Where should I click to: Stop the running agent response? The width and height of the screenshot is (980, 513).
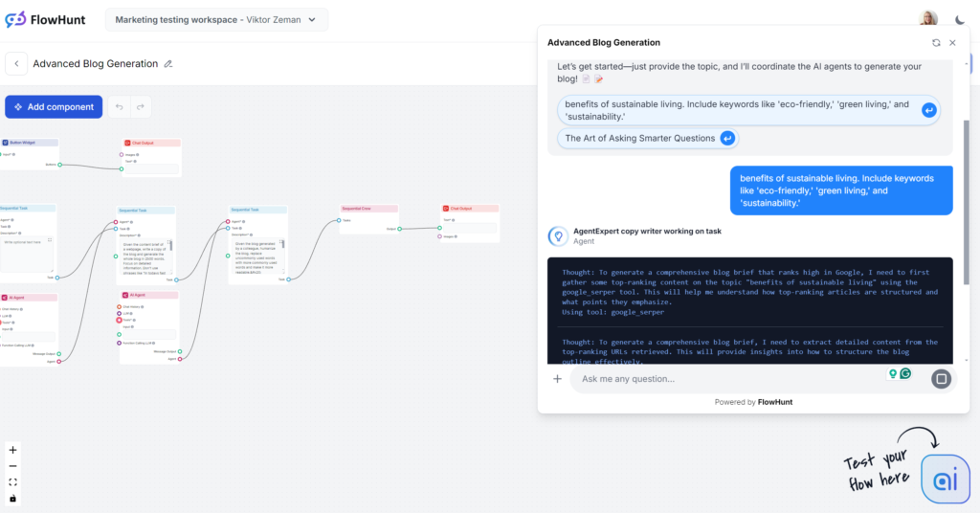(x=941, y=379)
